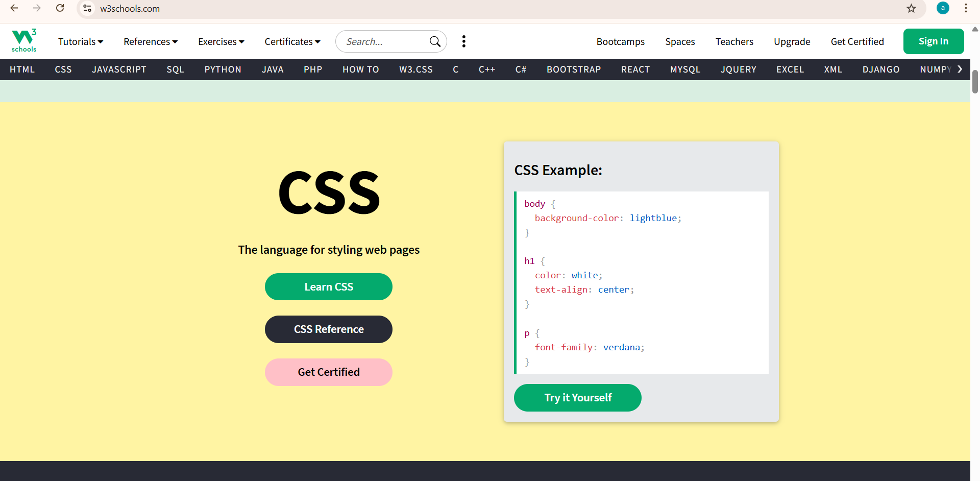
Task: Open the Exercises dropdown
Action: pos(221,41)
